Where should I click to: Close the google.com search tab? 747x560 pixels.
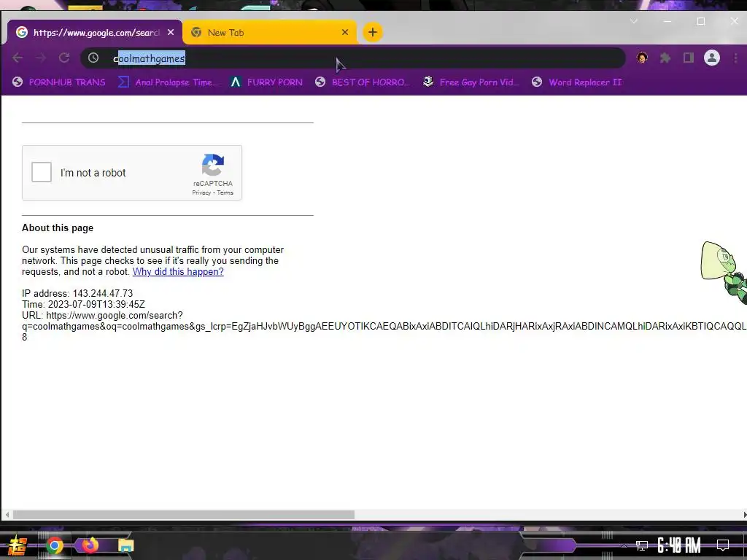click(x=171, y=32)
